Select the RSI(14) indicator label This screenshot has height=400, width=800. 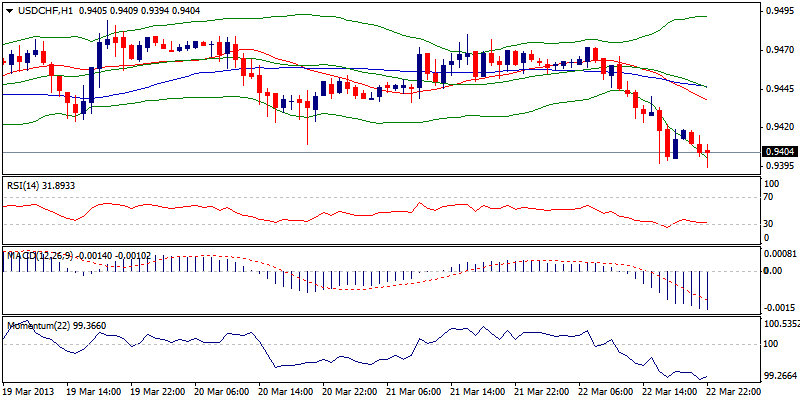(26, 185)
